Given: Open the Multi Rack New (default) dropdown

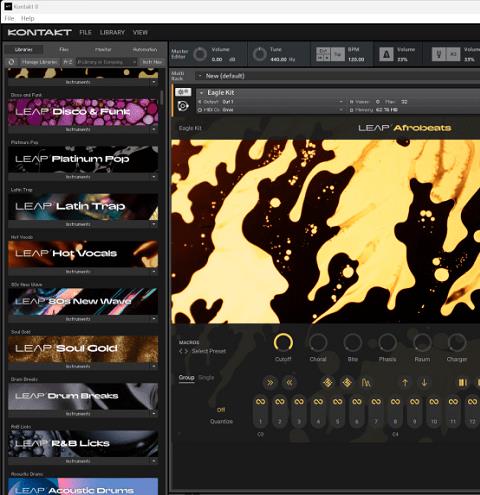Looking at the screenshot, I should point(337,76).
